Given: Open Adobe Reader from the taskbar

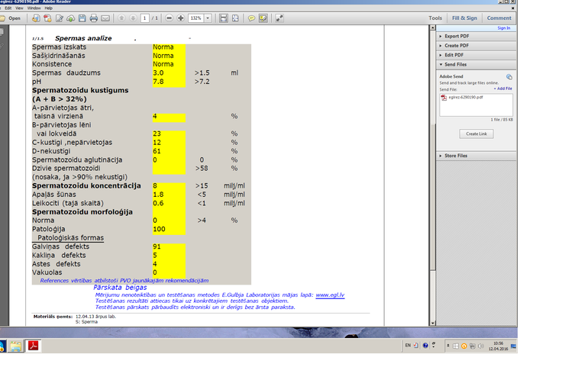Looking at the screenshot, I should pyautogui.click(x=34, y=346).
